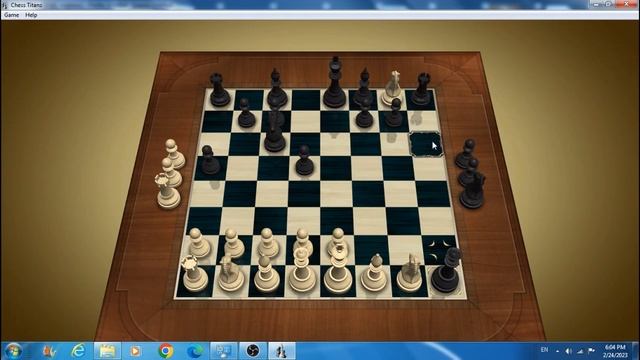Open Windows Explorer from the taskbar
The height and width of the screenshot is (360, 640).
point(107,351)
